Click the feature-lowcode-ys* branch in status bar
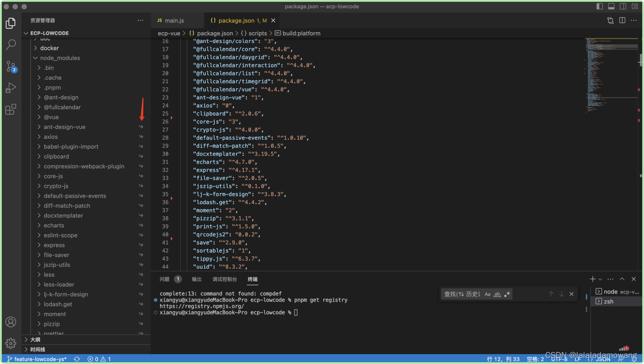Screen dimensions: 644x364 tap(37, 359)
